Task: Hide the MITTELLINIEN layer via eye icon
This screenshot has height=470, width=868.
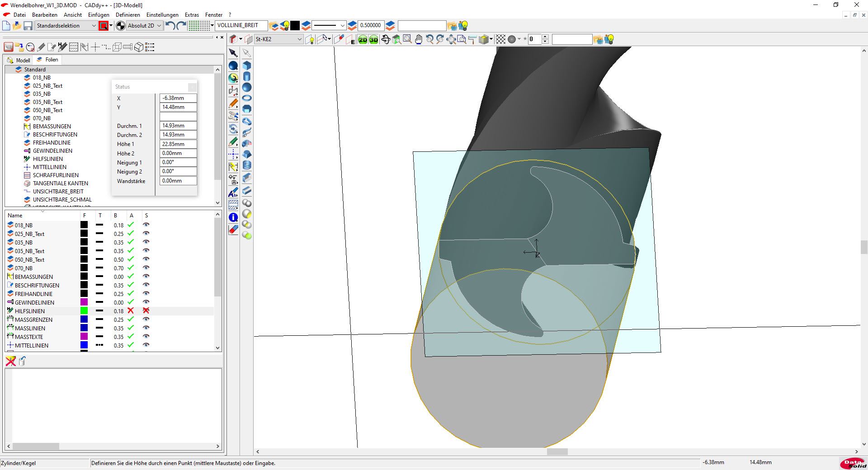Action: [x=146, y=345]
